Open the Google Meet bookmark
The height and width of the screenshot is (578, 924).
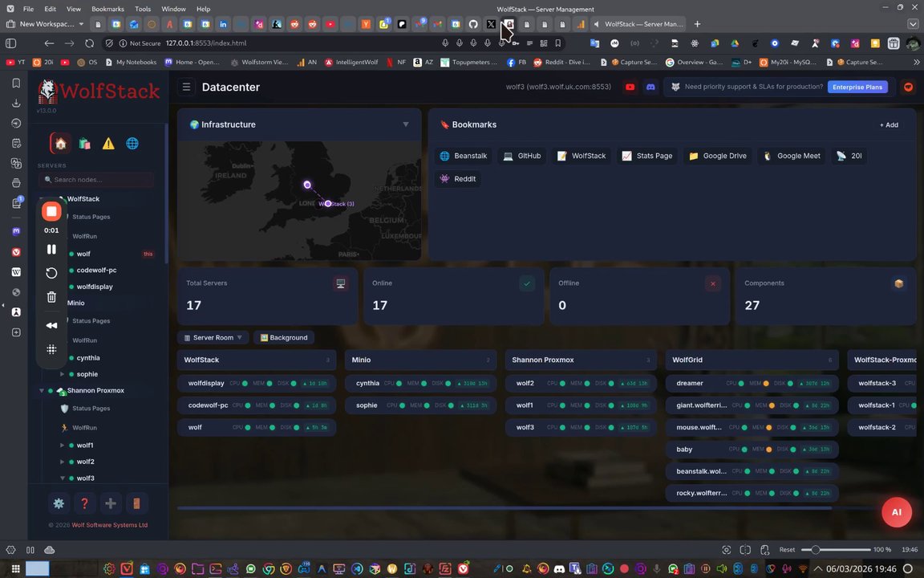(x=792, y=156)
